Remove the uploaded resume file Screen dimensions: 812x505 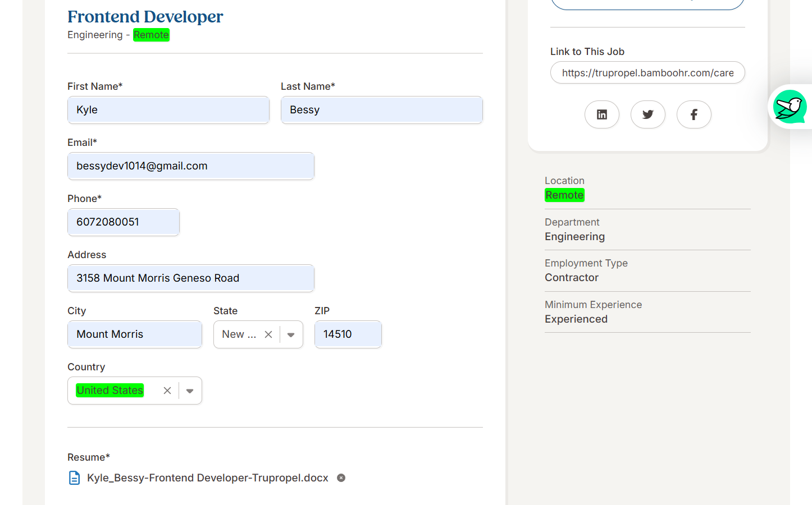pos(341,478)
